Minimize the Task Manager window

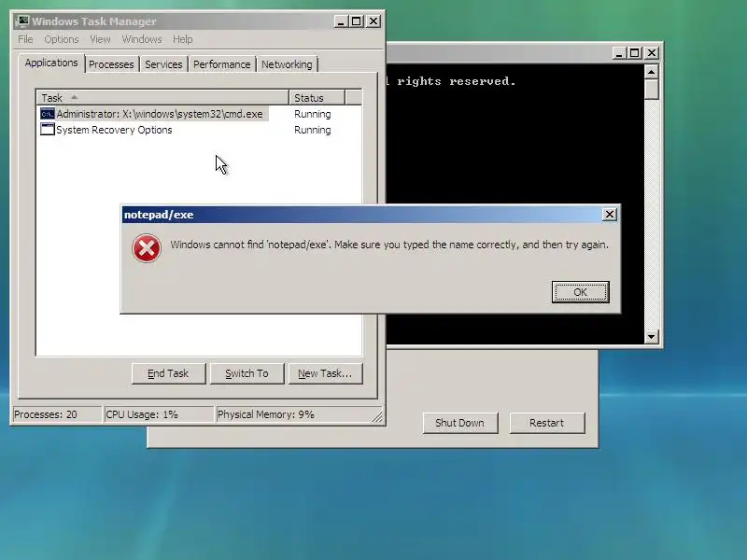pos(341,21)
